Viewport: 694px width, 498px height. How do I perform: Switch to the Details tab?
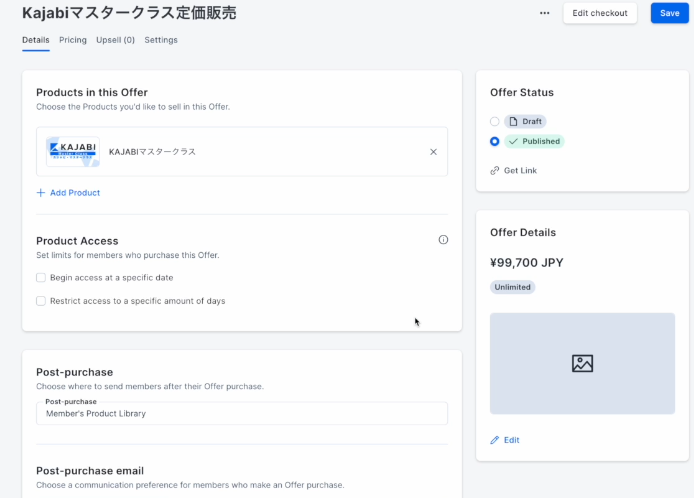(36, 40)
